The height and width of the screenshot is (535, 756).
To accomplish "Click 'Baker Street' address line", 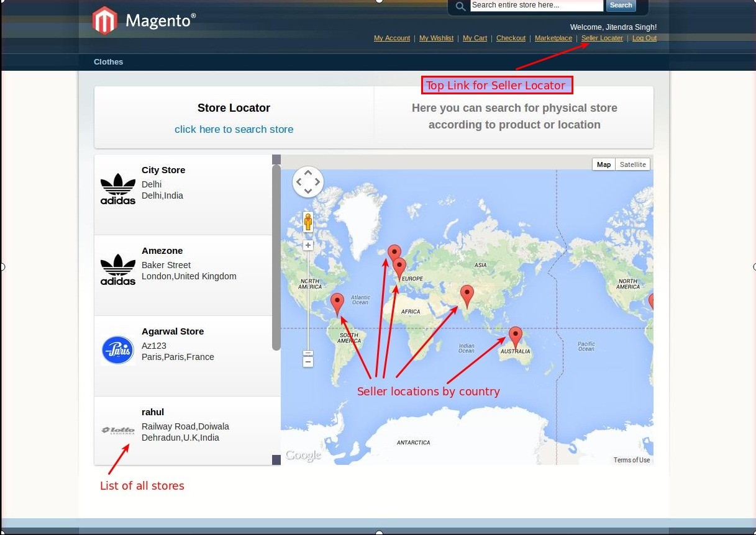I will tap(166, 265).
